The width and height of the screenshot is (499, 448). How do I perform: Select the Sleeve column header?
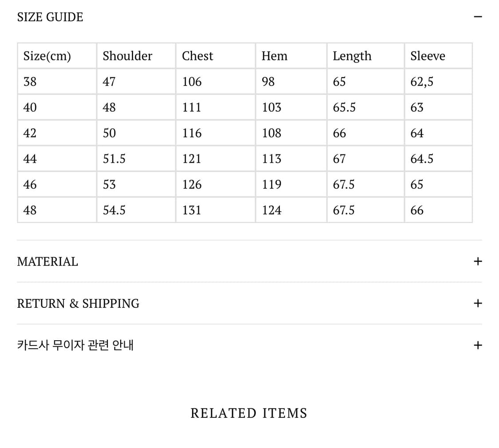(439, 56)
